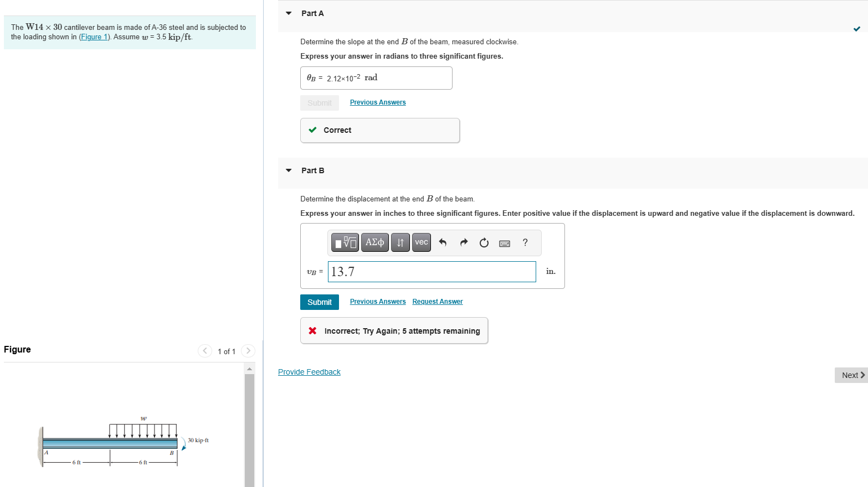This screenshot has width=868, height=487.
Task: Go to the next figure
Action: [248, 351]
